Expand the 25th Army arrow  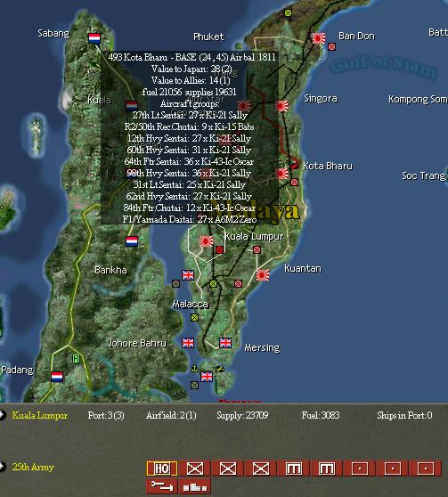pyautogui.click(x=3, y=467)
